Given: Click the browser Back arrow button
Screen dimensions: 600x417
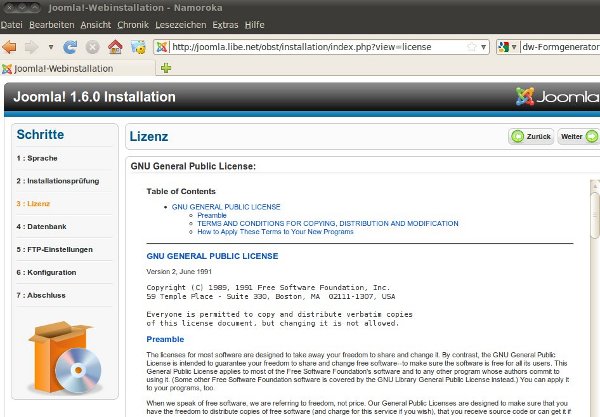Looking at the screenshot, I should (x=9, y=47).
